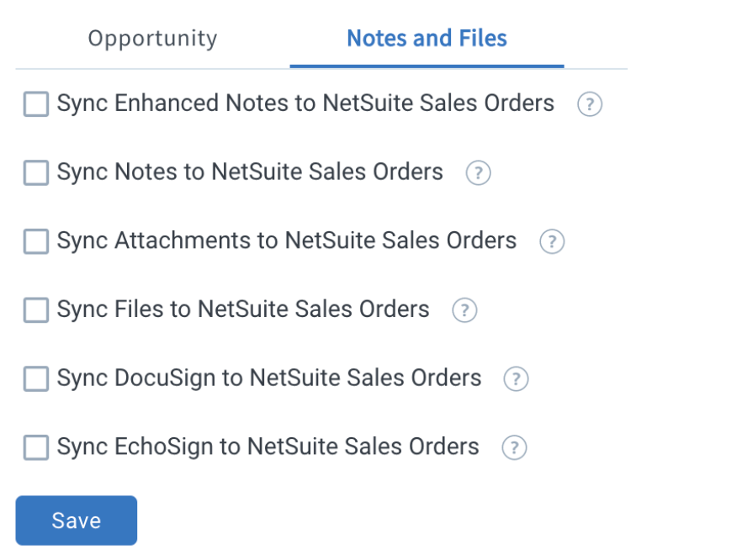Image resolution: width=737 pixels, height=560 pixels.
Task: Click 'Sync Files to NetSuite Sales Orders' label text
Action: [243, 309]
